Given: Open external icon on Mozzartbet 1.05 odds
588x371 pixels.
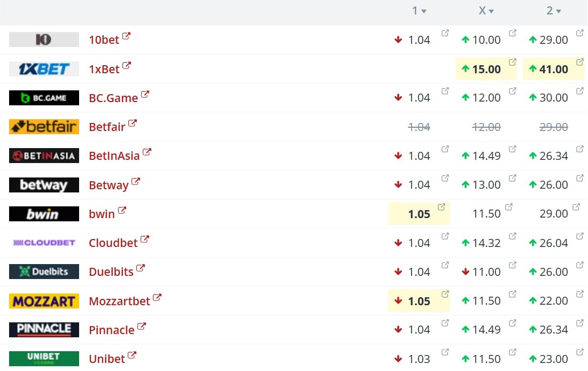Looking at the screenshot, I should coord(445,293).
